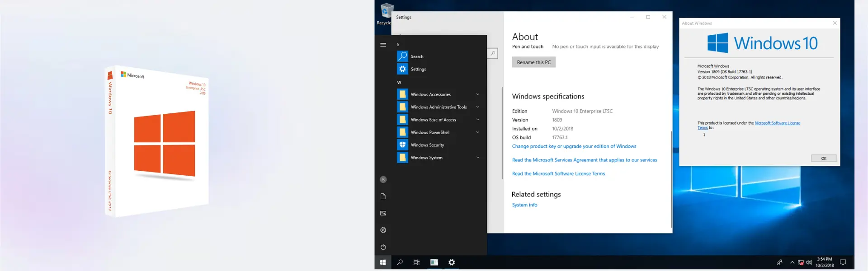Open Documents icon in Start rail

tap(383, 196)
